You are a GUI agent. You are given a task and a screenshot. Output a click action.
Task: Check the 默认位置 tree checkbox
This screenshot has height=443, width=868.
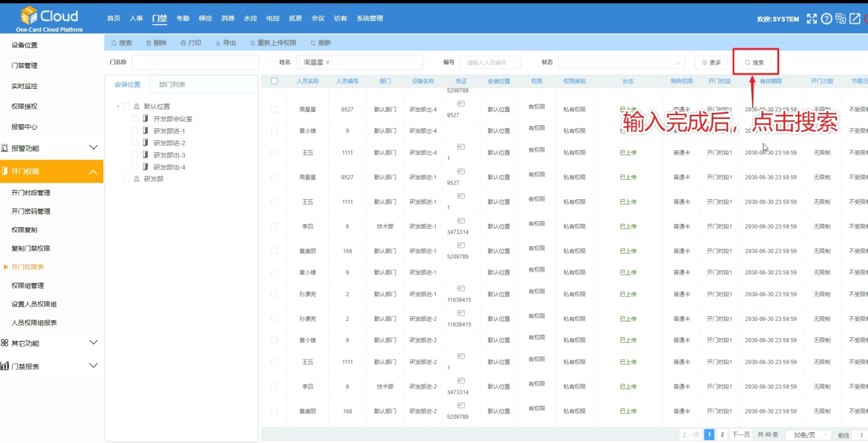click(126, 106)
